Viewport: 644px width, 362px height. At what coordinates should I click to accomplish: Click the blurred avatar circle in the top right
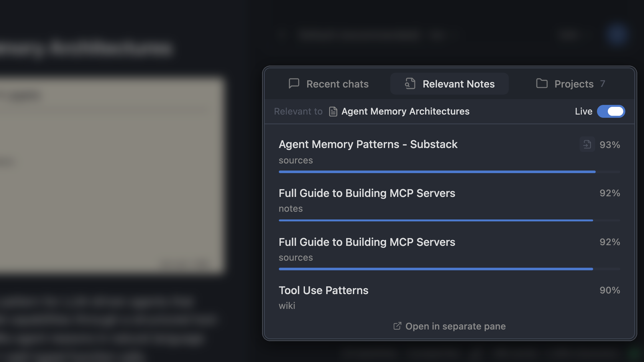point(618,35)
